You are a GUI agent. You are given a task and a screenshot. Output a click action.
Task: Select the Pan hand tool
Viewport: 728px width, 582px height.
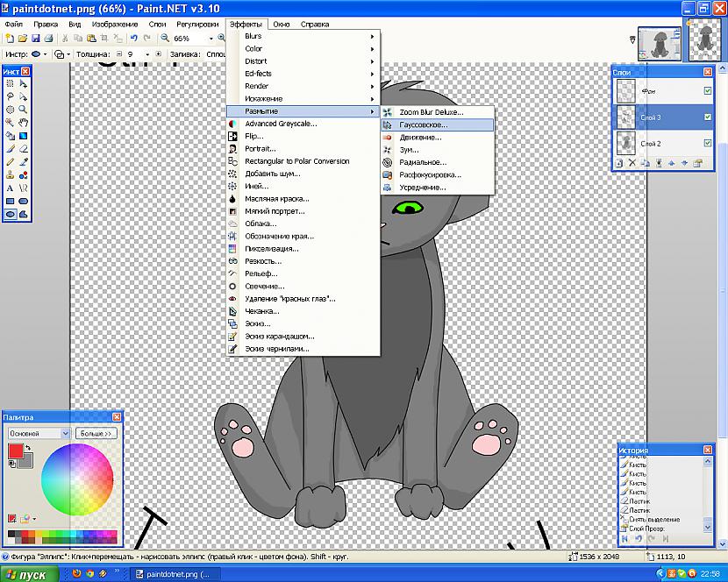[23, 123]
